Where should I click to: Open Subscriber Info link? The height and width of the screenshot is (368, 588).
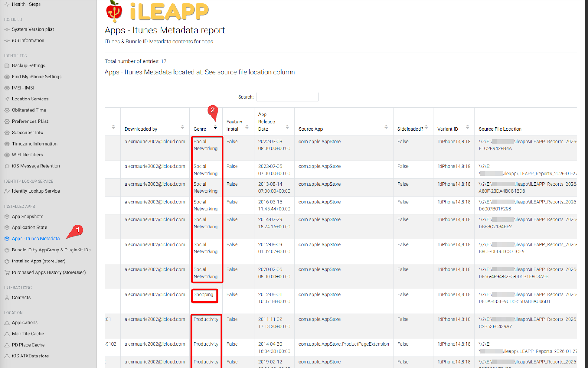[x=28, y=133]
